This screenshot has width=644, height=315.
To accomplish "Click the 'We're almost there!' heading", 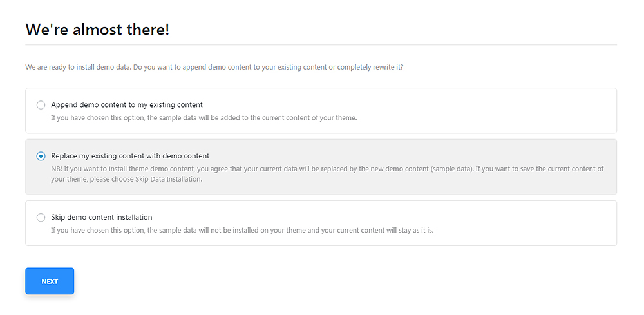I will [97, 29].
